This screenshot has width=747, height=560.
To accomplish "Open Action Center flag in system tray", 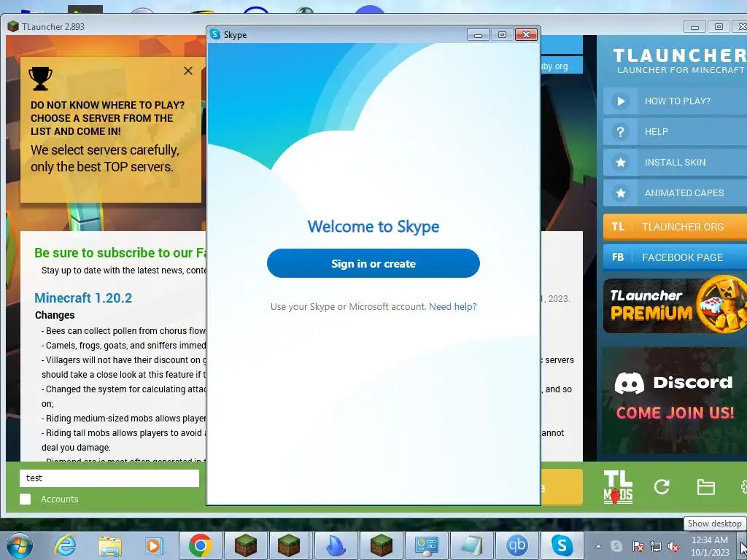I will tap(638, 546).
